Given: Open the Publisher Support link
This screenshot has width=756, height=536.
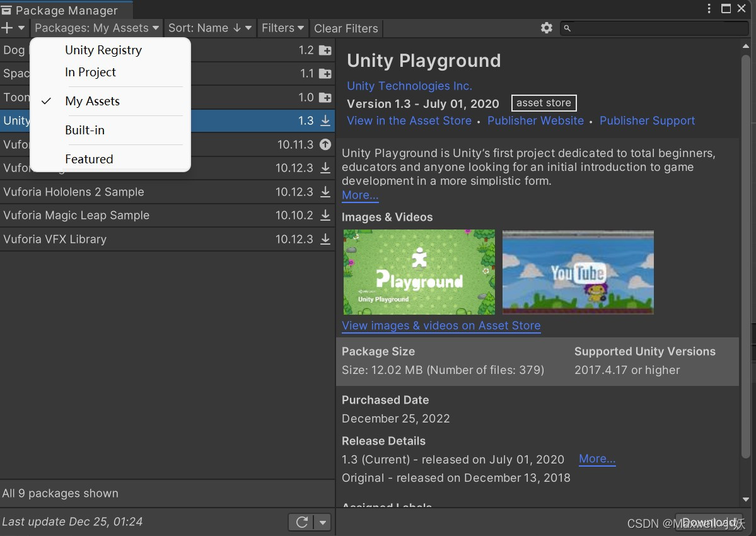Looking at the screenshot, I should click(x=647, y=120).
